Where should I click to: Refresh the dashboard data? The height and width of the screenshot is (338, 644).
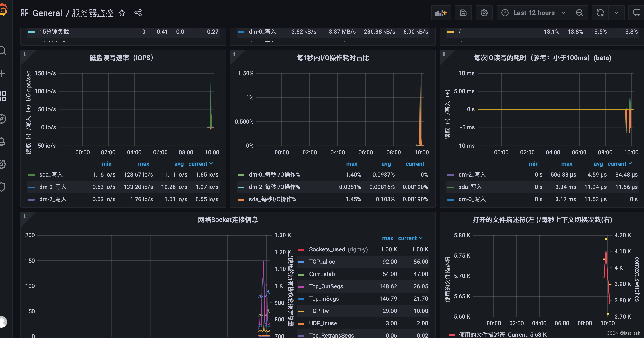tap(601, 13)
